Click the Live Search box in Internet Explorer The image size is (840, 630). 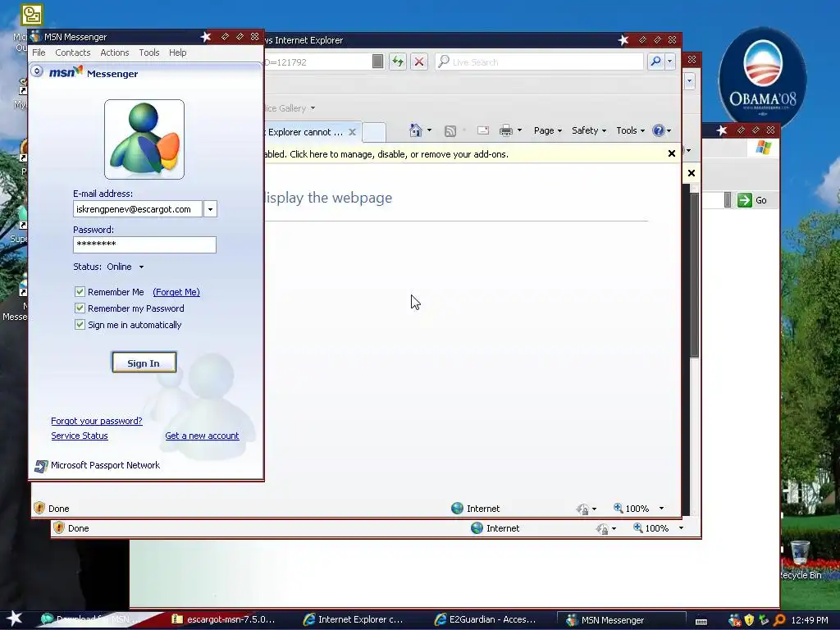click(540, 62)
